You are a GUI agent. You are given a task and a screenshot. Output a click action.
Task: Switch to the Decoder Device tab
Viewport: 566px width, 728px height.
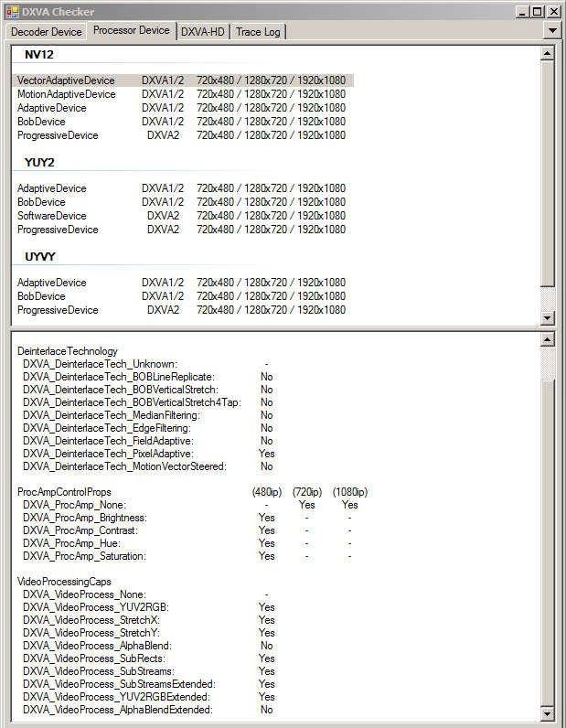(x=46, y=32)
